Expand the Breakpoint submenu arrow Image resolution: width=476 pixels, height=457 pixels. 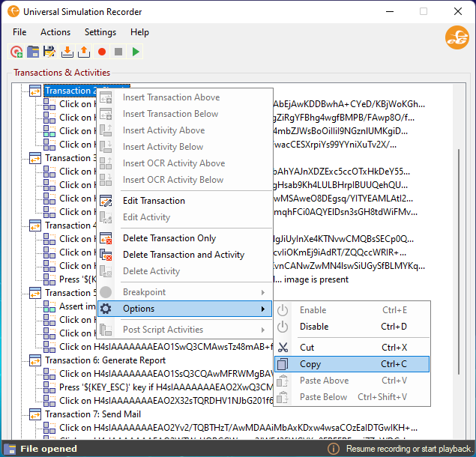click(262, 292)
